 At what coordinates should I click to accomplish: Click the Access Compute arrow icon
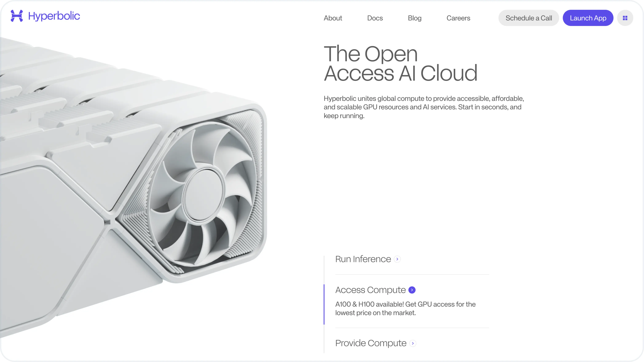click(412, 290)
